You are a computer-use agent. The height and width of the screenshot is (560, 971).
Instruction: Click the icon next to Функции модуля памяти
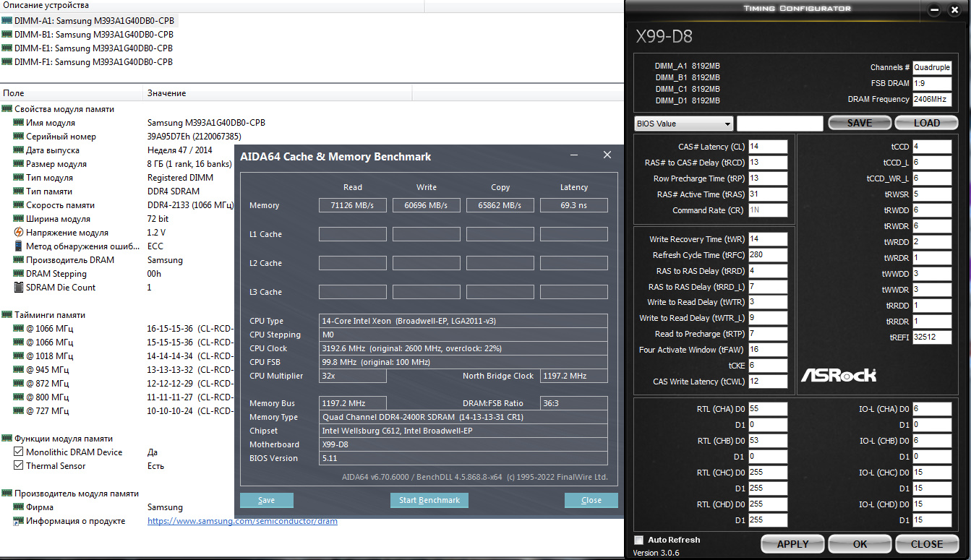click(x=7, y=439)
